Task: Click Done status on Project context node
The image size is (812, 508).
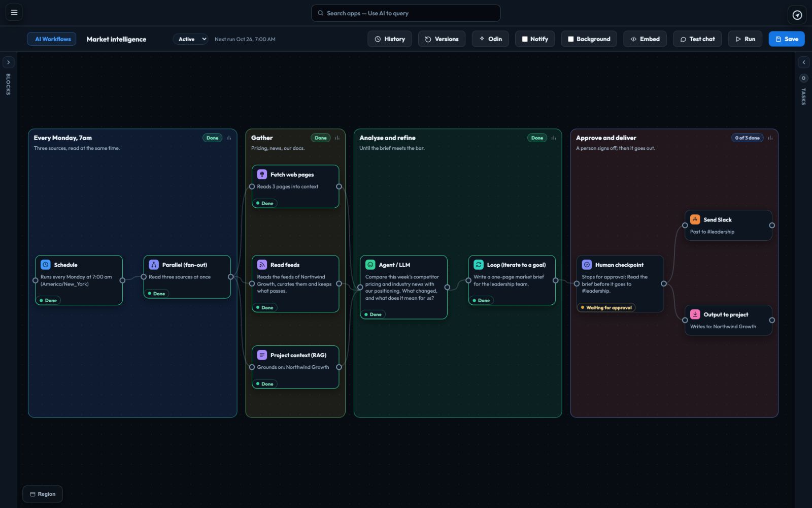Action: tap(265, 384)
